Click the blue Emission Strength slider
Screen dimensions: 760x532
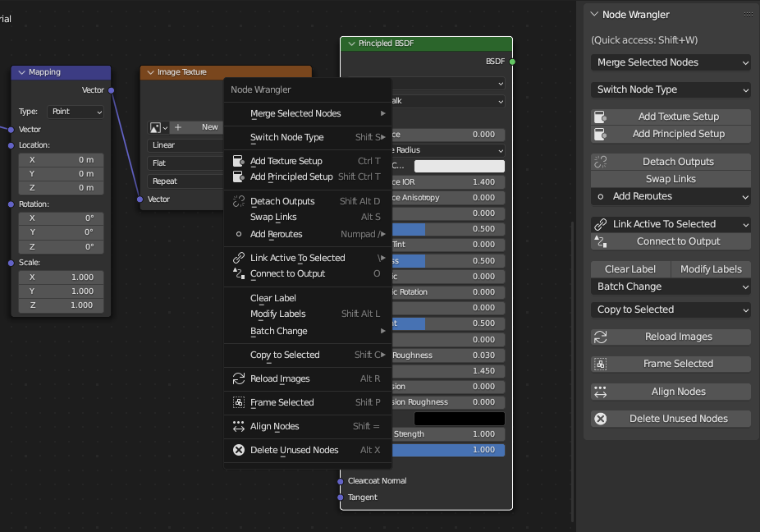pos(448,450)
